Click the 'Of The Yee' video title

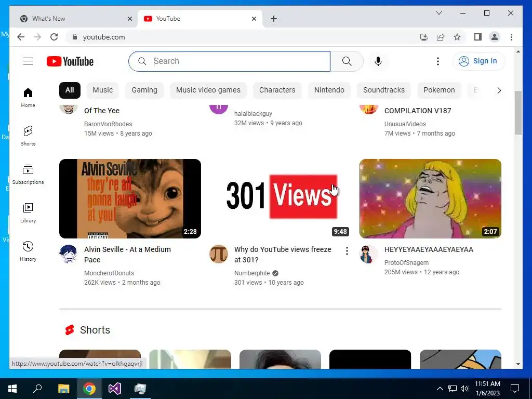(x=101, y=111)
